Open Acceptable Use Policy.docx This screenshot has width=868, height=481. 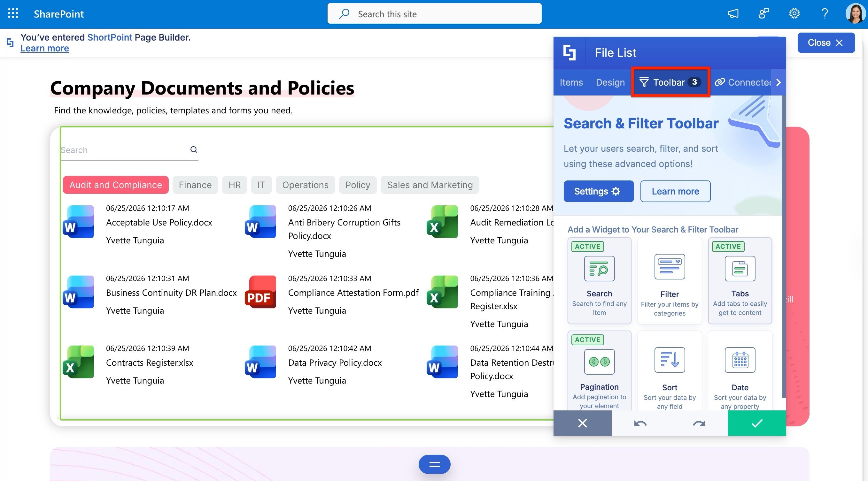(159, 223)
